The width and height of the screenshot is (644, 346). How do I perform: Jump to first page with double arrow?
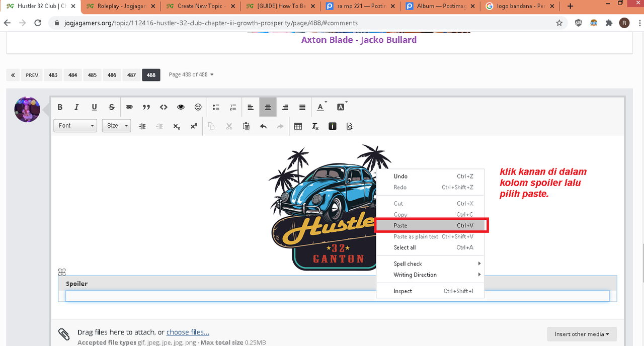pyautogui.click(x=13, y=75)
